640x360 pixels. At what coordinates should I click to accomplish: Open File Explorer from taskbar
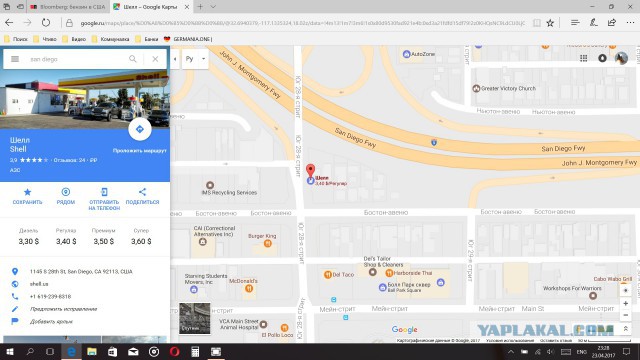tap(92, 351)
